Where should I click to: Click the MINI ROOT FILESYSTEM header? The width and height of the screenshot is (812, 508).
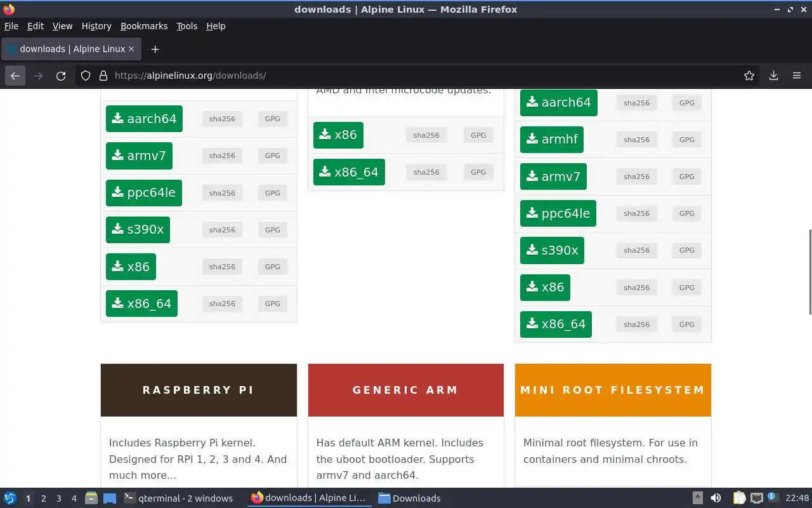pyautogui.click(x=613, y=390)
